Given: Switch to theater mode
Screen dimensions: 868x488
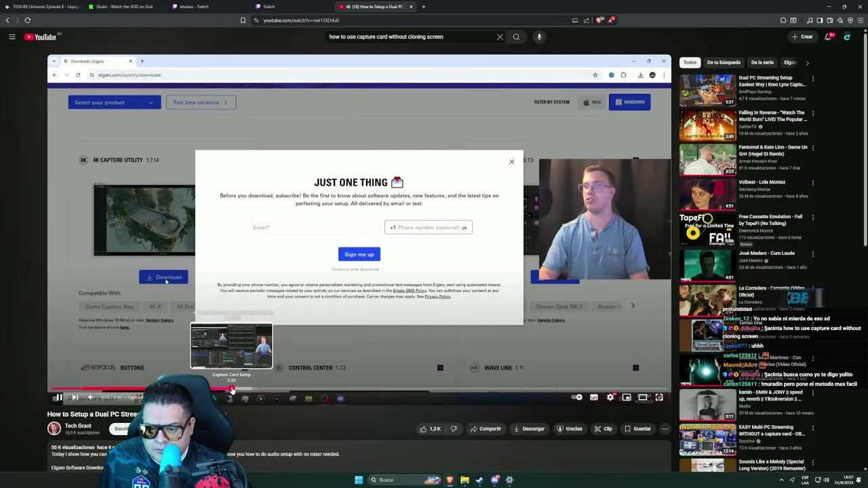Looking at the screenshot, I should point(643,398).
